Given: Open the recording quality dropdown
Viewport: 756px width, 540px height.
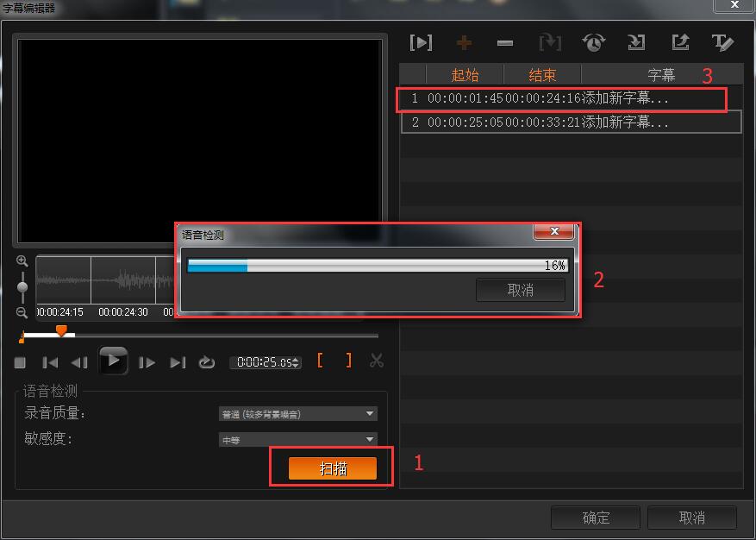Looking at the screenshot, I should click(x=298, y=414).
